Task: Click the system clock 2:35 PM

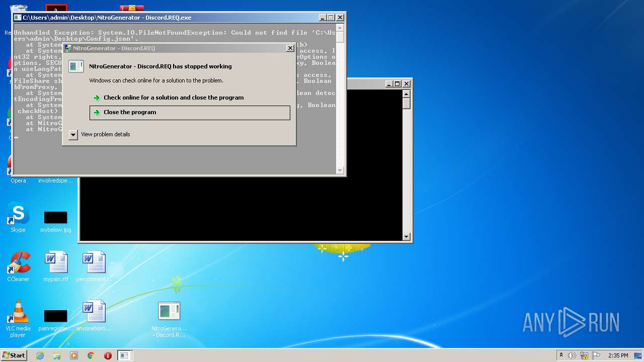Action: [x=618, y=355]
